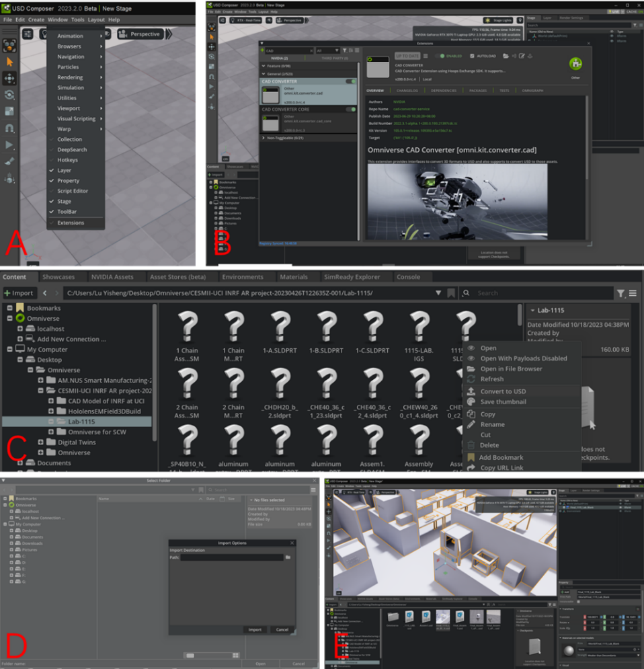
Task: Switch to the DEPENDENCIES tab
Action: (x=444, y=91)
